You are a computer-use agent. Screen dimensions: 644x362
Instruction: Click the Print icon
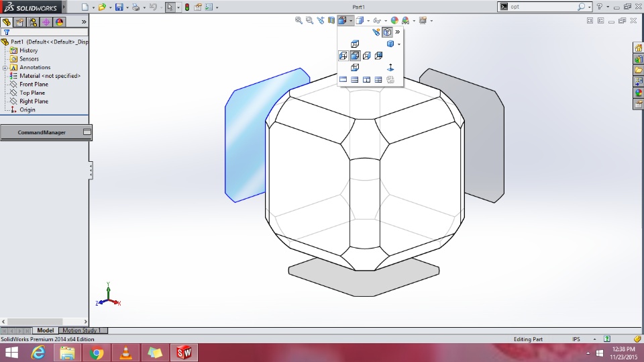click(x=136, y=7)
